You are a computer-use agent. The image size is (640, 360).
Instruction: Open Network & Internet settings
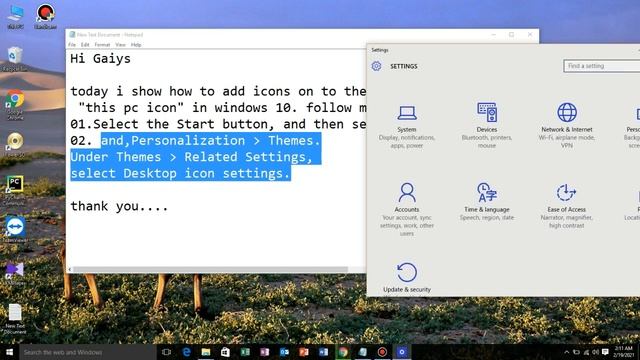(x=567, y=125)
